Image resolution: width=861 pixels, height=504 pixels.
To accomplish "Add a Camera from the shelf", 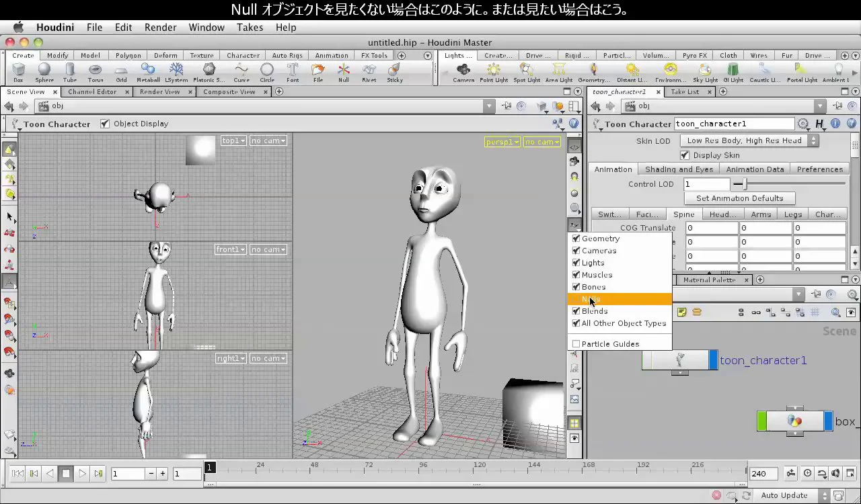I will (463, 73).
